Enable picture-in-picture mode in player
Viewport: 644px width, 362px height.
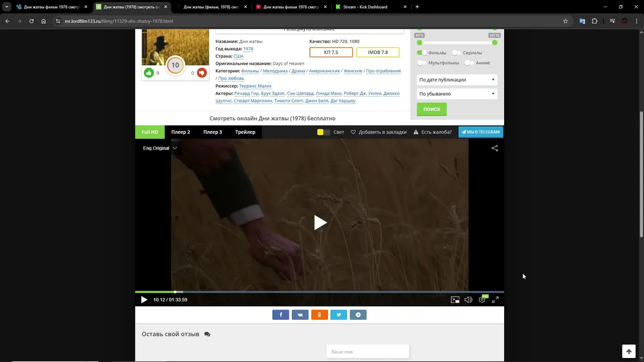coord(455,300)
